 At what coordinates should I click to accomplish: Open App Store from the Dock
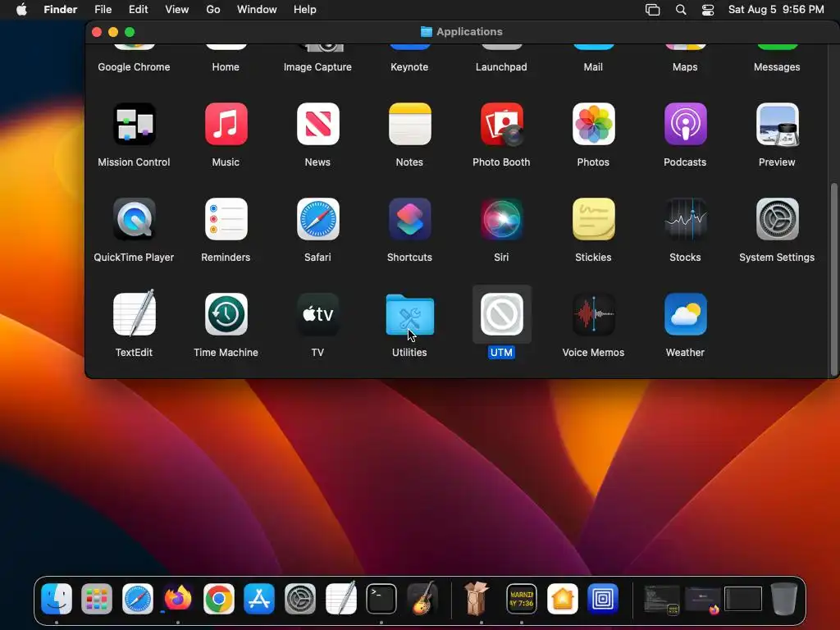259,598
